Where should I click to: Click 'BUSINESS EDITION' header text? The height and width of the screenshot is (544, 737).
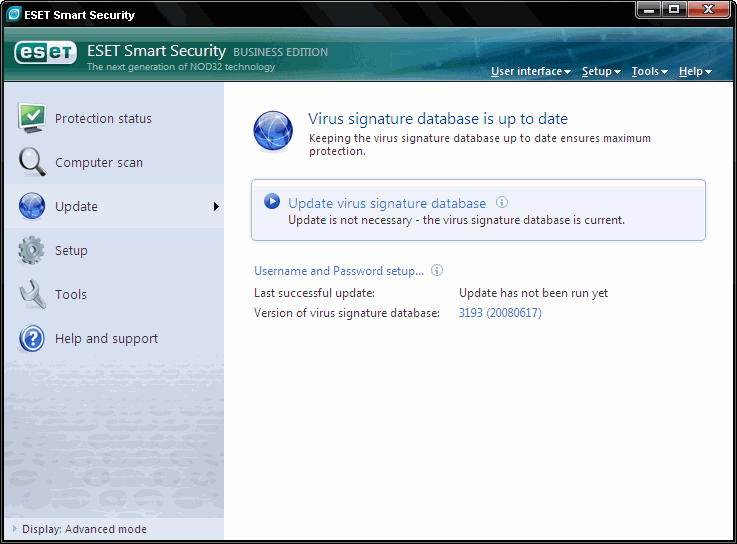[281, 52]
